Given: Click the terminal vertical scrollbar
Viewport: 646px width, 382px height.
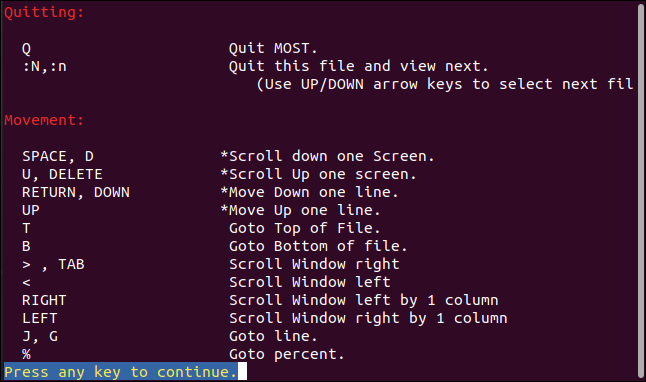Looking at the screenshot, I should coord(641,191).
